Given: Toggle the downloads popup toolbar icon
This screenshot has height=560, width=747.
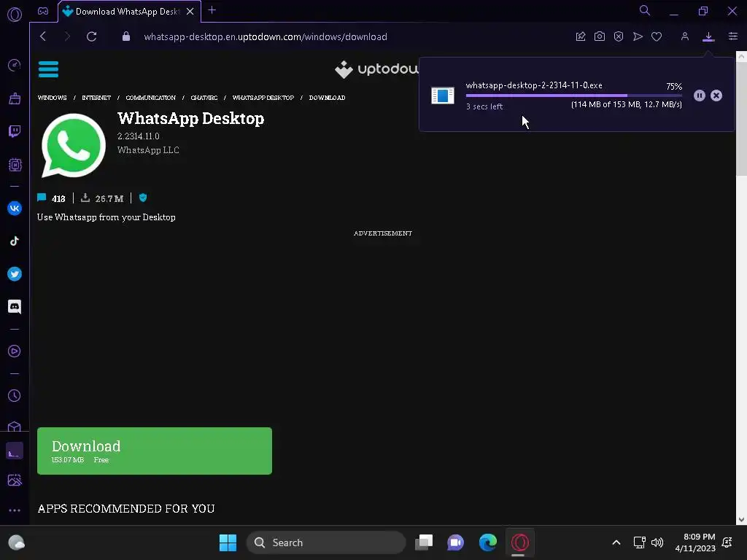Looking at the screenshot, I should point(708,36).
